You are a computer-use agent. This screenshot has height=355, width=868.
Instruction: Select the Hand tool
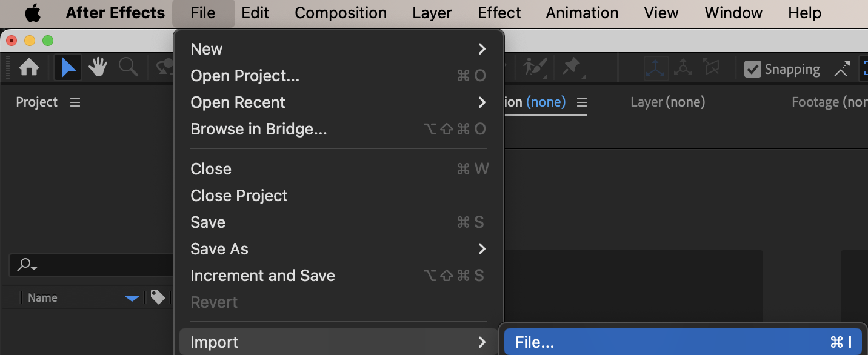pyautogui.click(x=98, y=68)
